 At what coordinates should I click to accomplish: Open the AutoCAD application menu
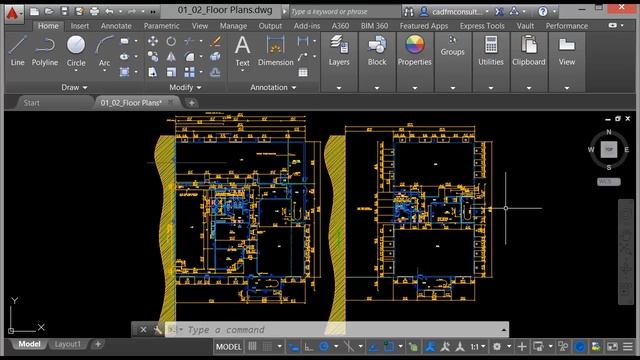13,13
